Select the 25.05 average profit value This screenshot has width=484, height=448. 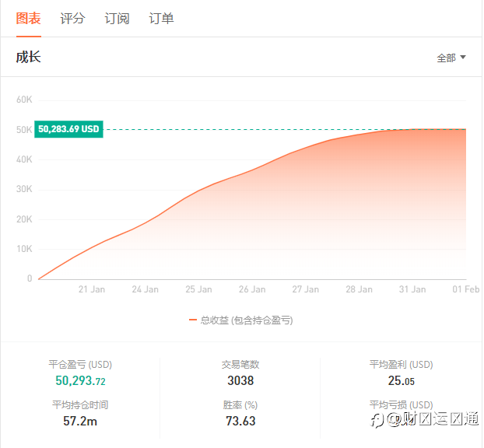point(401,381)
